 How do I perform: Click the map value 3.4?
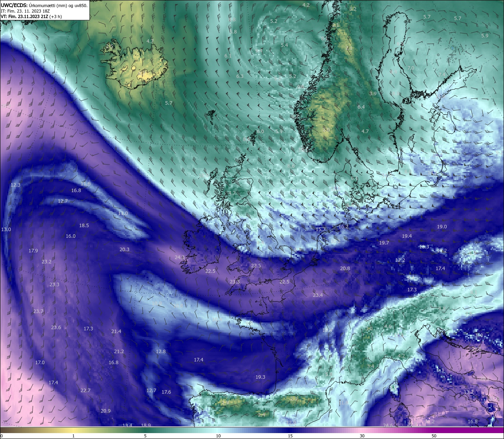click(371, 366)
